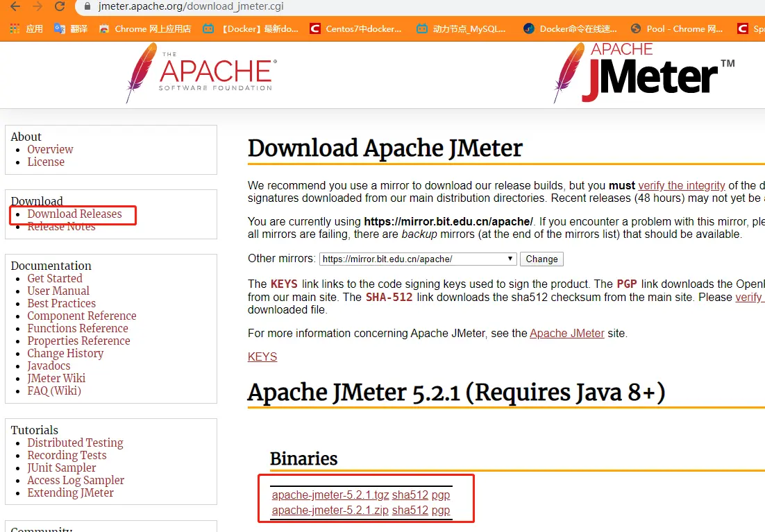Image resolution: width=765 pixels, height=532 pixels.
Task: Open sha512 link for tgz file
Action: (410, 495)
